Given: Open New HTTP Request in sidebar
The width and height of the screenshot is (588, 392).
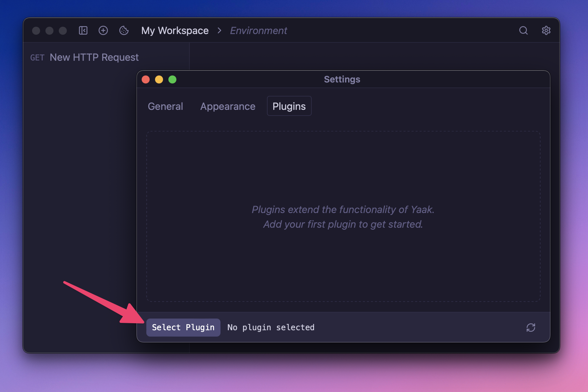Looking at the screenshot, I should 94,57.
